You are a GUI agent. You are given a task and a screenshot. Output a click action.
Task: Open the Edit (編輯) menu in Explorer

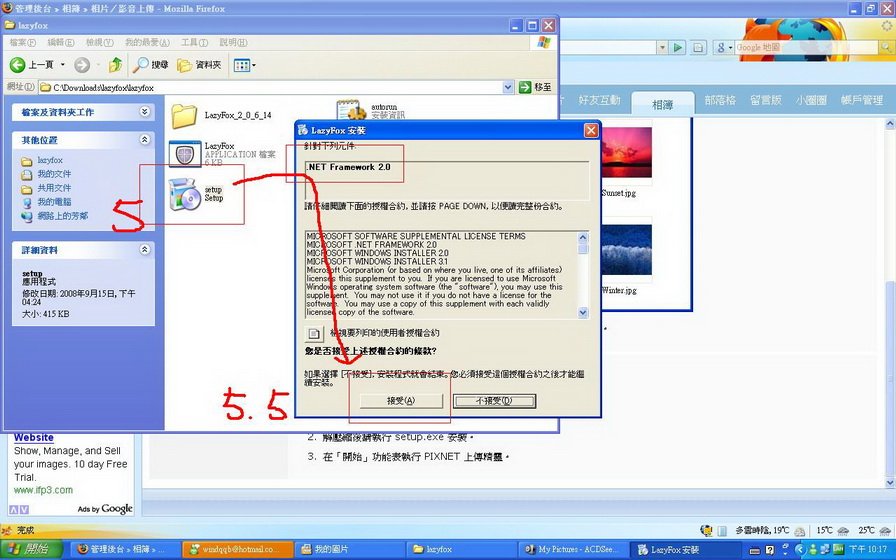[61, 42]
